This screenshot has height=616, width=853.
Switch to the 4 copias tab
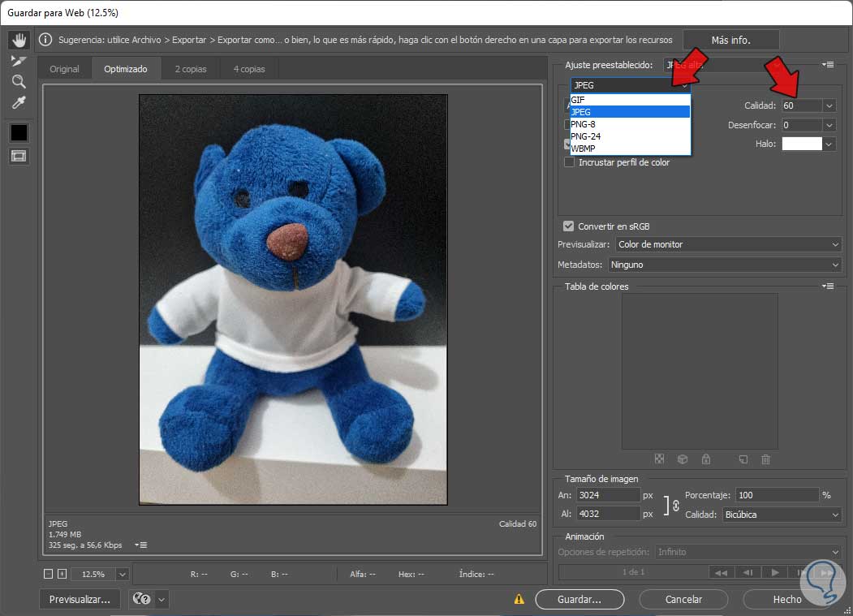pos(249,69)
